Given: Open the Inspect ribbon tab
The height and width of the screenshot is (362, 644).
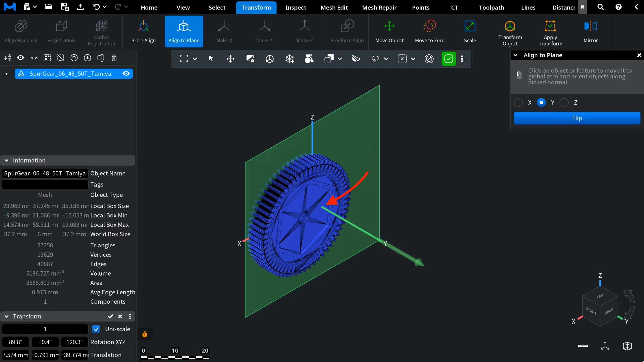Looking at the screenshot, I should 296,7.
